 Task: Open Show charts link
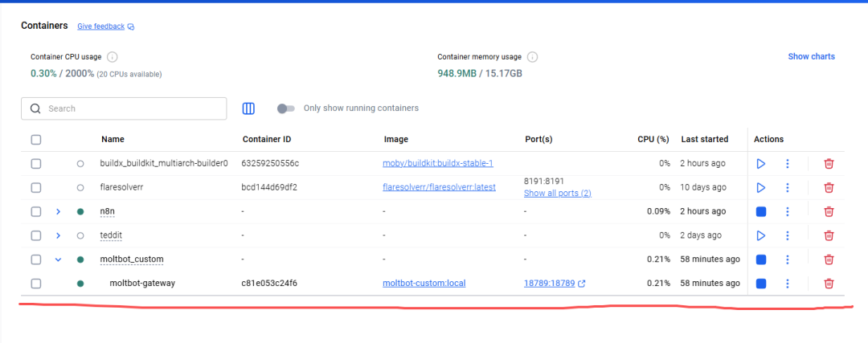[811, 57]
